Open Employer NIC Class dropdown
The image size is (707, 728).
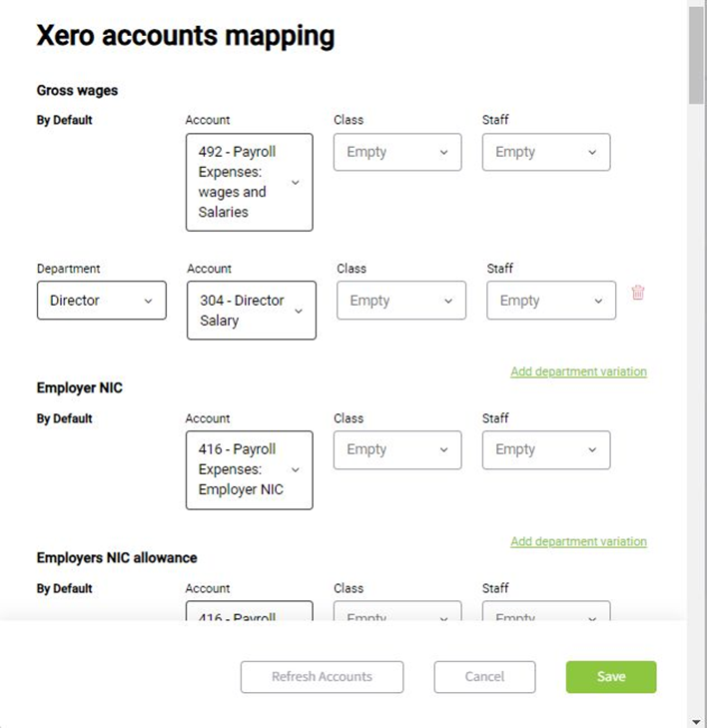point(397,450)
